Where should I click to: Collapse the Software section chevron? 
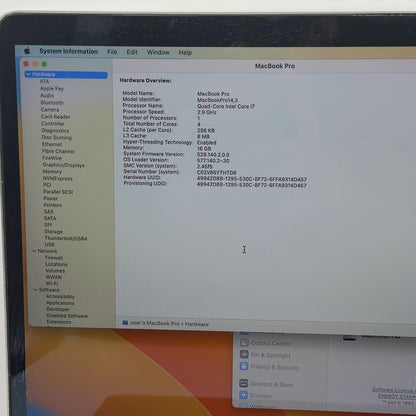point(35,290)
